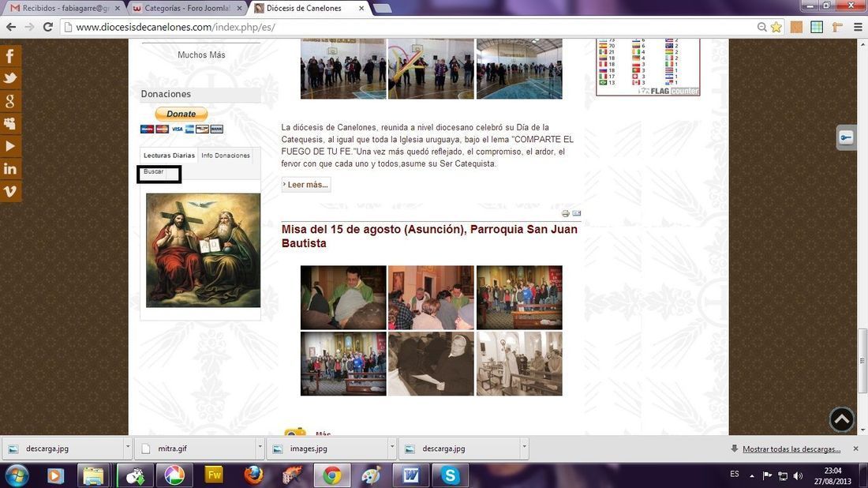Expand options for the last descarga.jpg download
Screen dimensions: 868x488
(524, 446)
